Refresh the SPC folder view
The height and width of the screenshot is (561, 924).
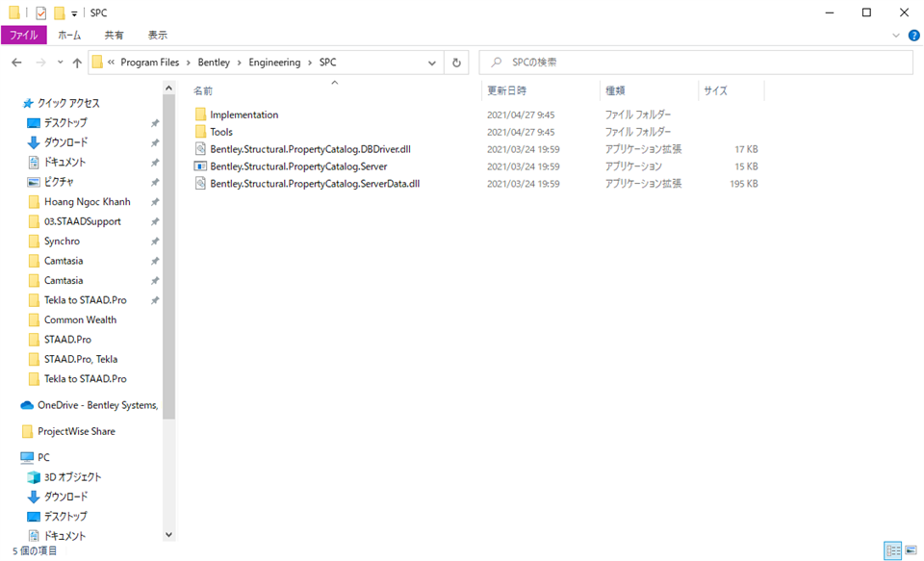tap(456, 63)
